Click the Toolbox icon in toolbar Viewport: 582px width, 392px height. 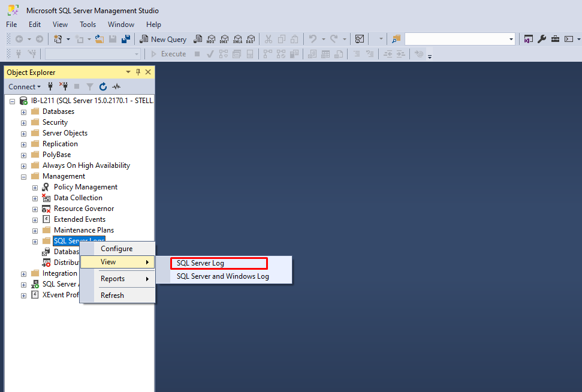click(555, 39)
